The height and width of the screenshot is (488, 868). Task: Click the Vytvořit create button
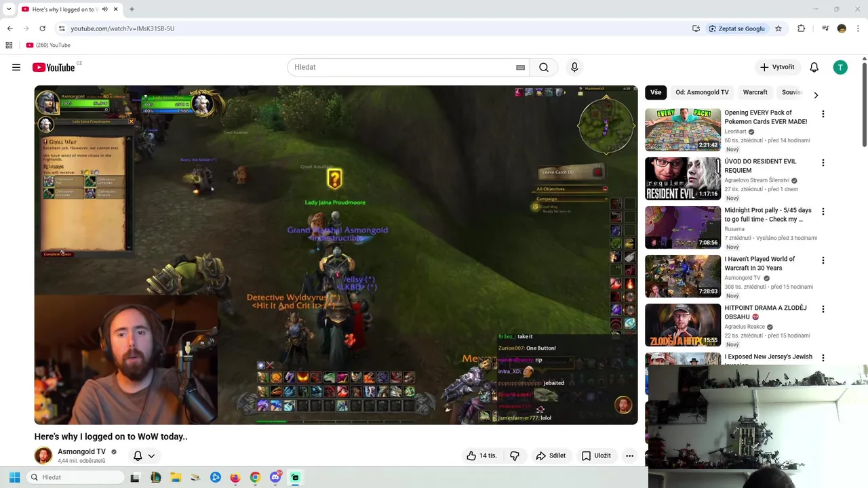777,67
